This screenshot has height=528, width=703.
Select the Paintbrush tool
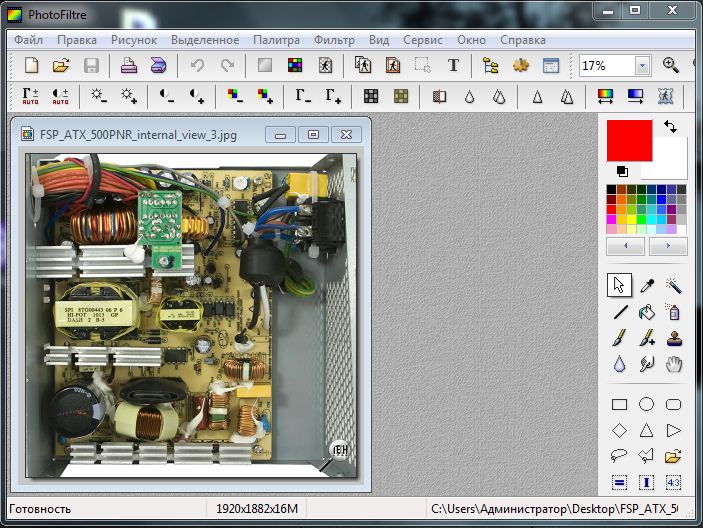[620, 338]
